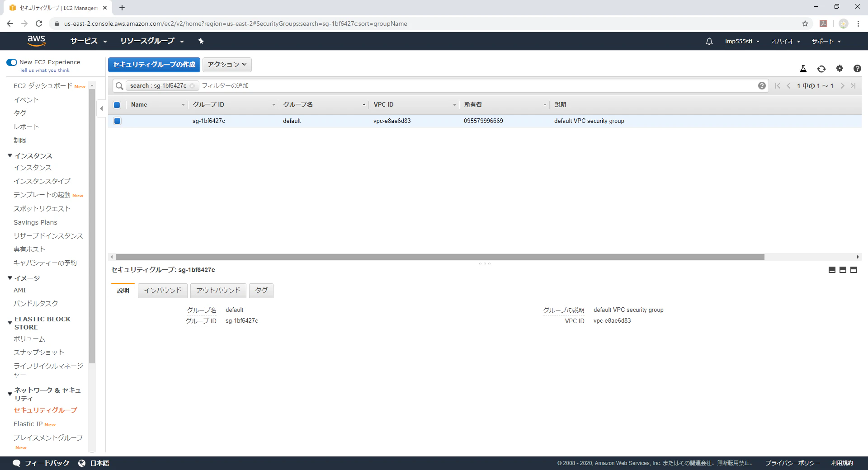
Task: Change language via 日本語 footer selector
Action: (94, 463)
